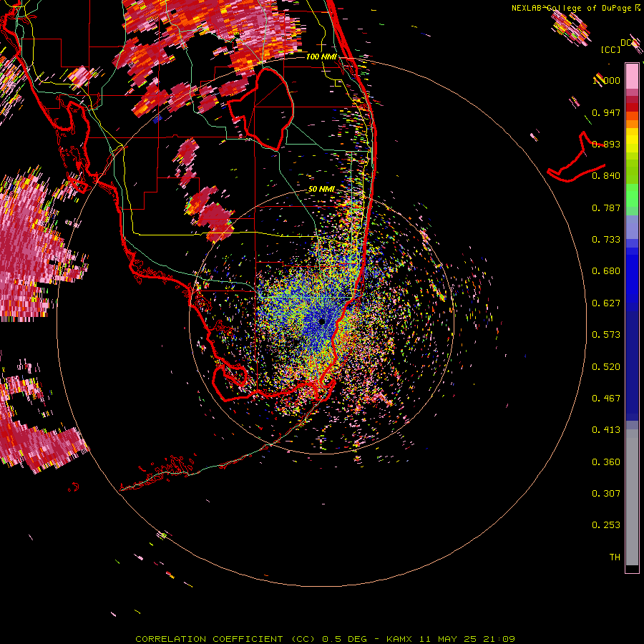Image resolution: width=644 pixels, height=644 pixels.
Task: Click the 0.787 scale value
Action: tap(606, 208)
